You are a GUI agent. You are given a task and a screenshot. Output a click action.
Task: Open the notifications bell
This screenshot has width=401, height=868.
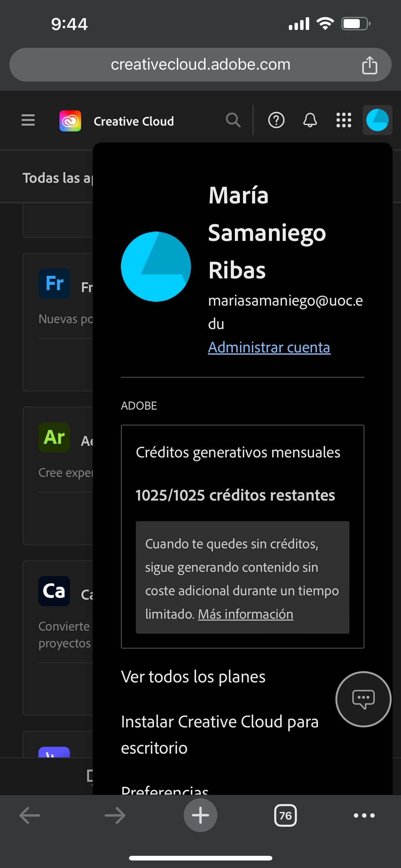(x=310, y=120)
